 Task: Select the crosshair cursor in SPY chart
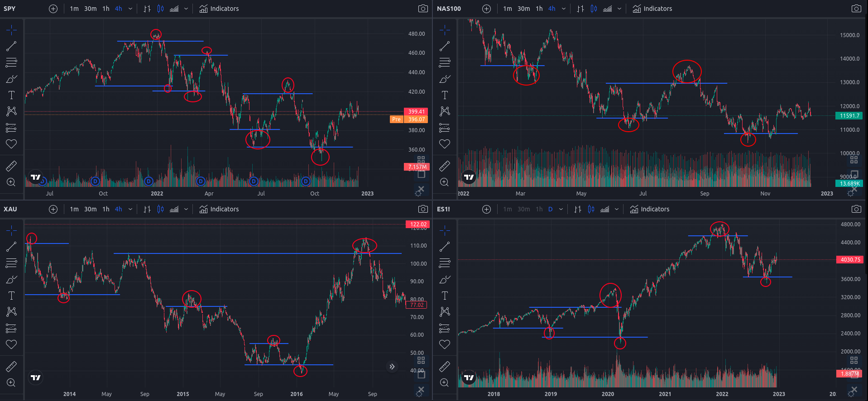pos(11,30)
